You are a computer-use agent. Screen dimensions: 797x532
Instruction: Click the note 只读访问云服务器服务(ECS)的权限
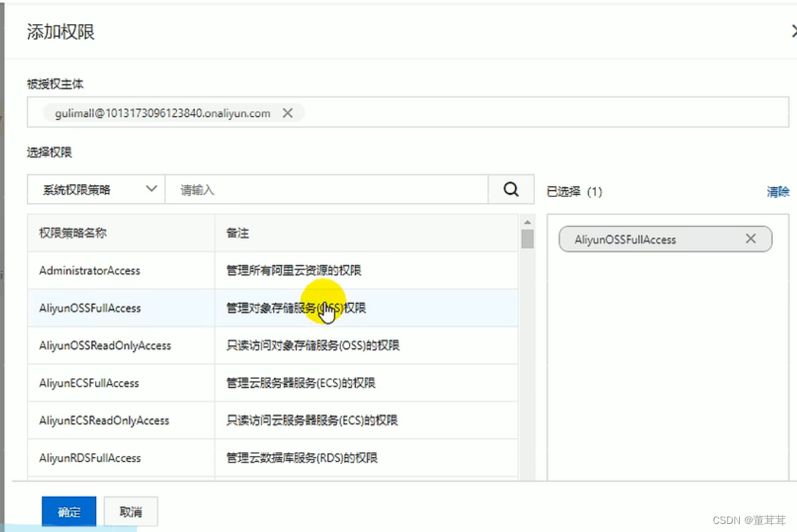pyautogui.click(x=312, y=421)
